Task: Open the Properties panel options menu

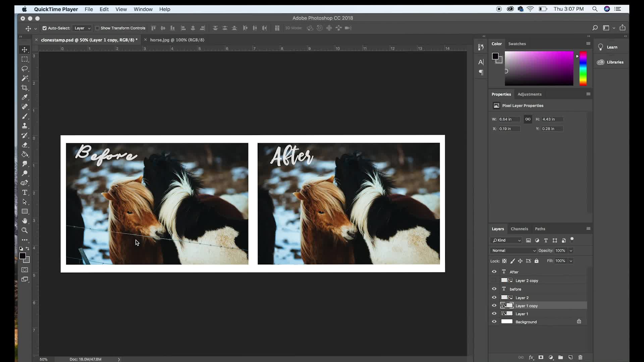Action: click(588, 94)
